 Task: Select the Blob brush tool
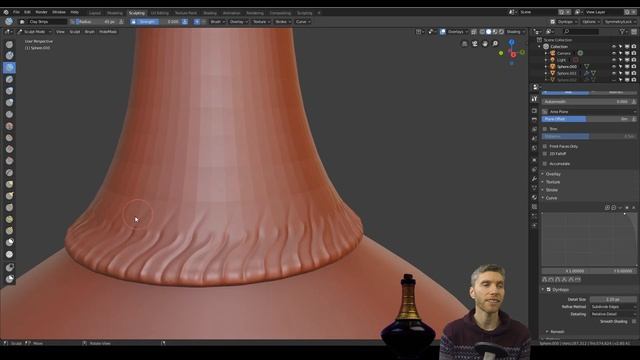pos(9,102)
